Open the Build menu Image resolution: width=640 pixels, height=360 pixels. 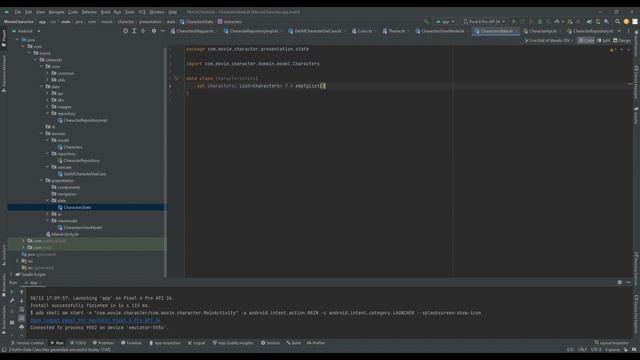(106, 12)
